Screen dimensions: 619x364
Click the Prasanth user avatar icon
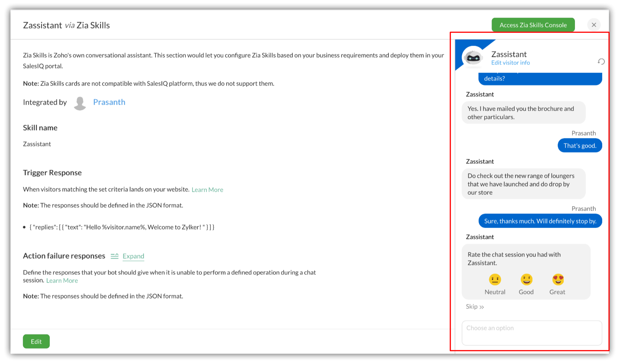click(x=80, y=103)
